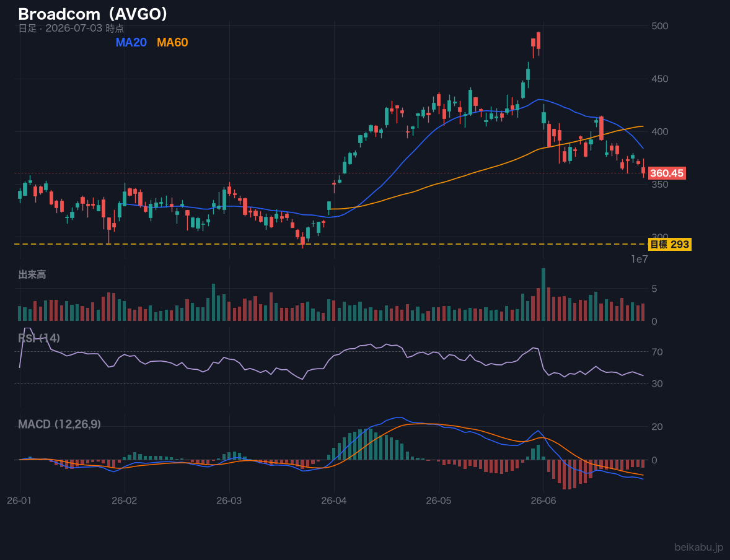This screenshot has height=560, width=730.
Task: Select the MA60 legend label
Action: coord(172,42)
